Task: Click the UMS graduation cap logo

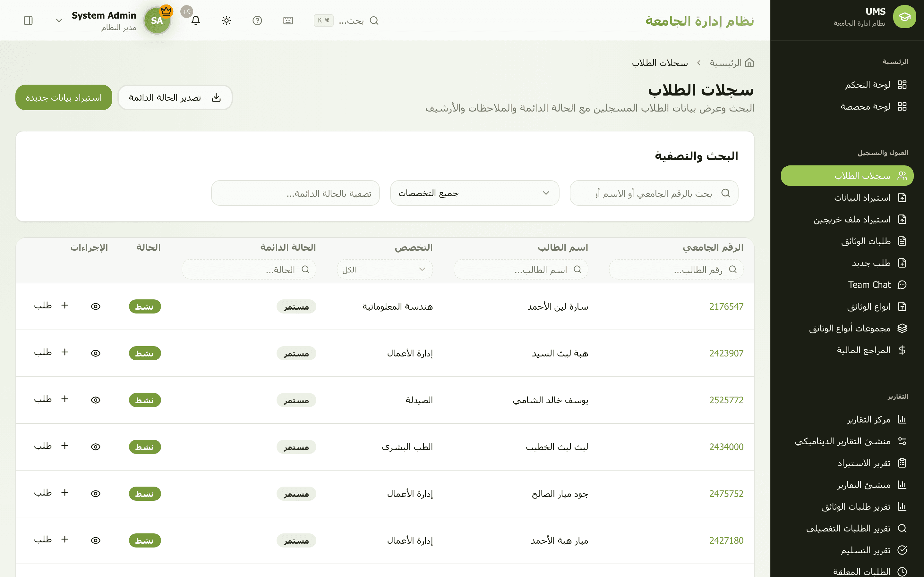Action: 904,17
